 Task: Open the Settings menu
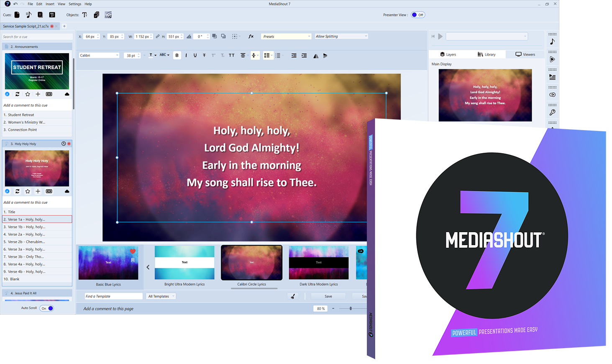75,4
